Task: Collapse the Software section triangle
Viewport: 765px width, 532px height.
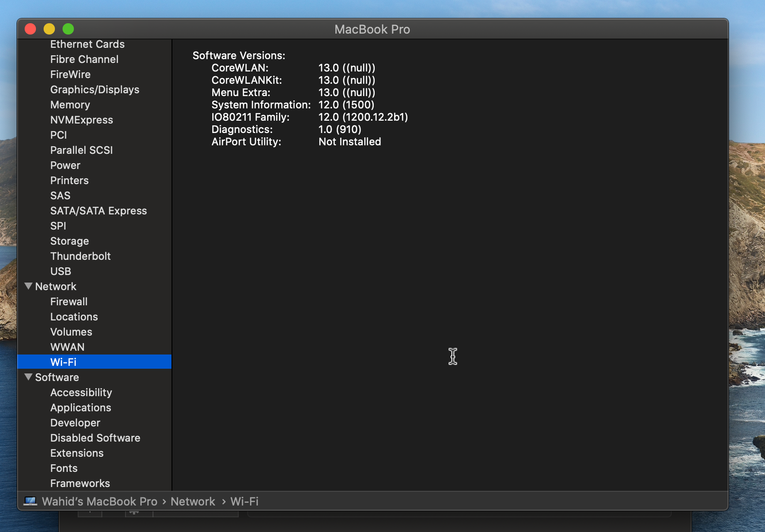Action: 28,377
